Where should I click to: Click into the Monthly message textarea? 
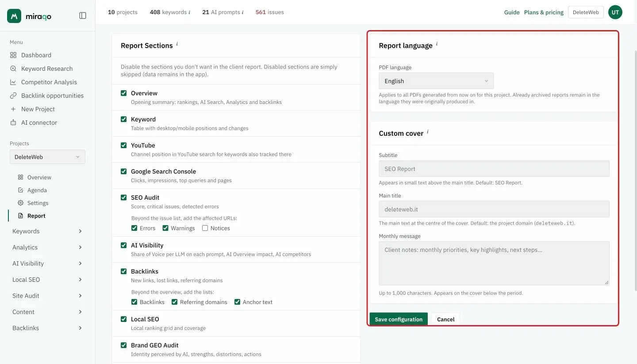(x=494, y=263)
